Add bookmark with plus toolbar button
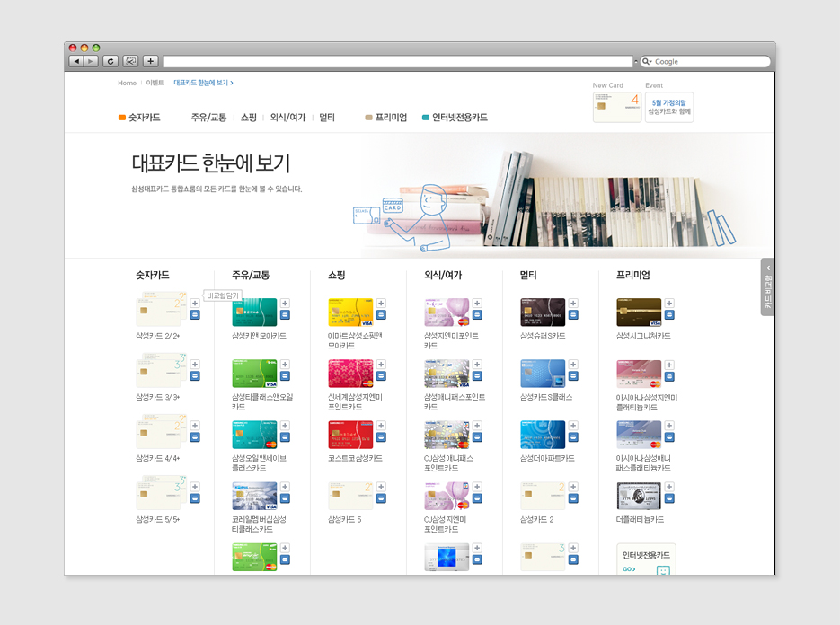This screenshot has width=840, height=625. coord(151,61)
